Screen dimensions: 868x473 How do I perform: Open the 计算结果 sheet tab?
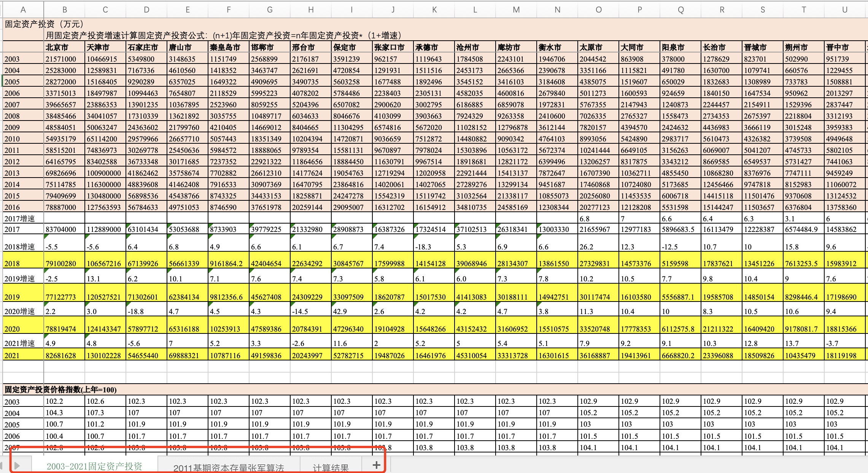tap(331, 467)
